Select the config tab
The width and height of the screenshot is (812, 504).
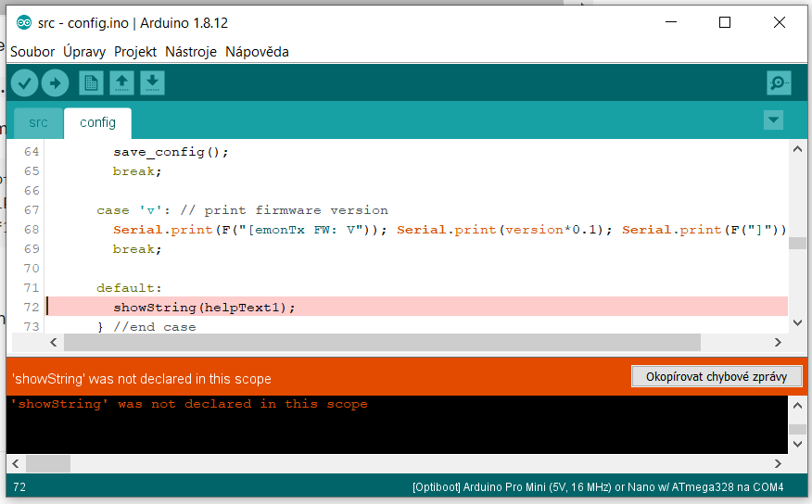[x=97, y=122]
